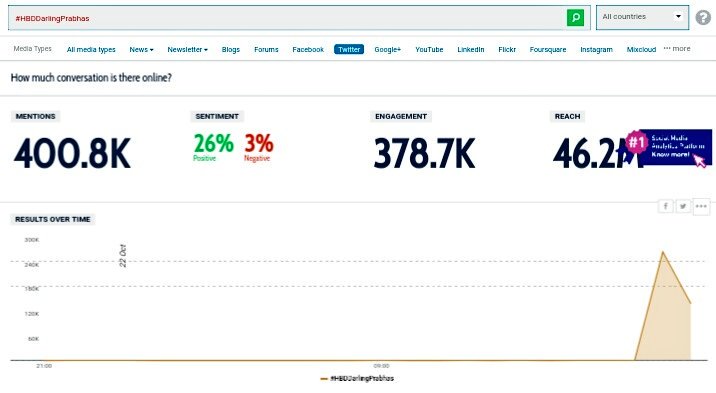Select All media types filter
Viewport: 716px width, 393px height.
[x=91, y=49]
